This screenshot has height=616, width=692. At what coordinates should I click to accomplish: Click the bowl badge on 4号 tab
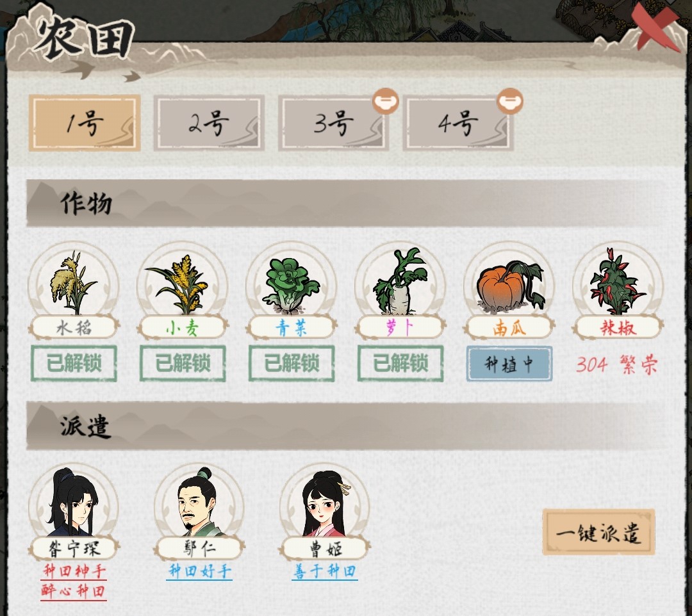click(510, 101)
